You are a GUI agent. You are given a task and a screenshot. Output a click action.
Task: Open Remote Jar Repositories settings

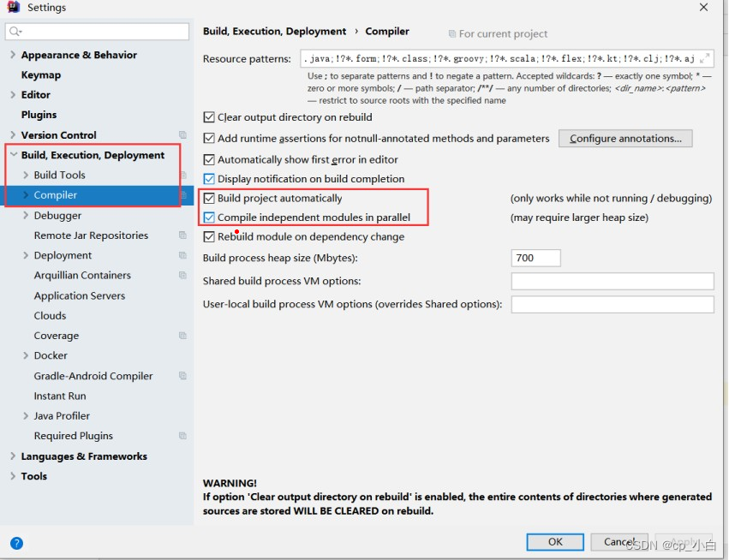point(91,235)
